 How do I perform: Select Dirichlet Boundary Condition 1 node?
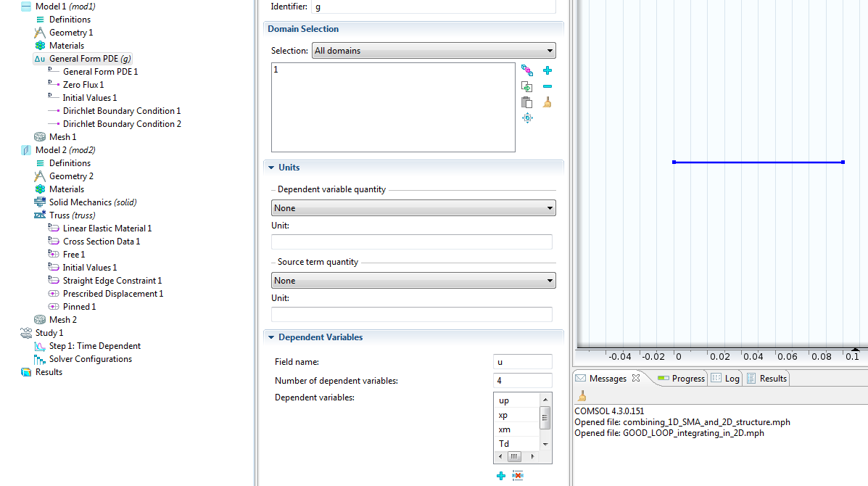(x=121, y=111)
